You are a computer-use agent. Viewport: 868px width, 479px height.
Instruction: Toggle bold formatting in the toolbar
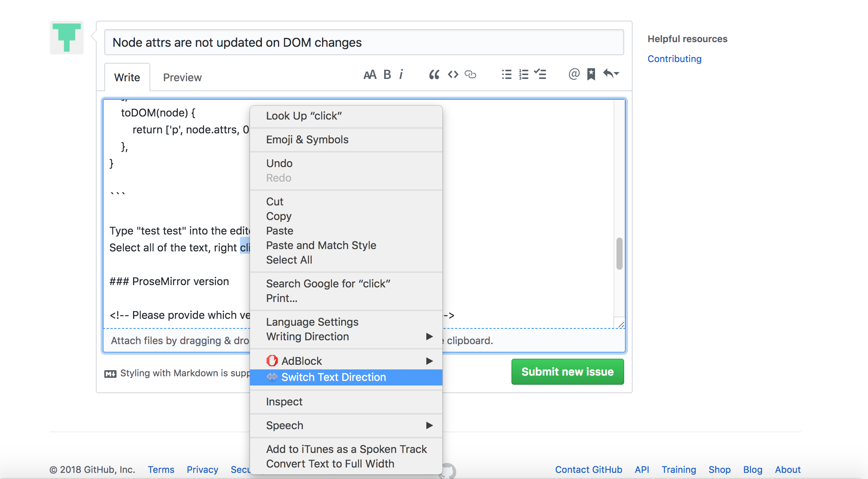click(x=387, y=75)
